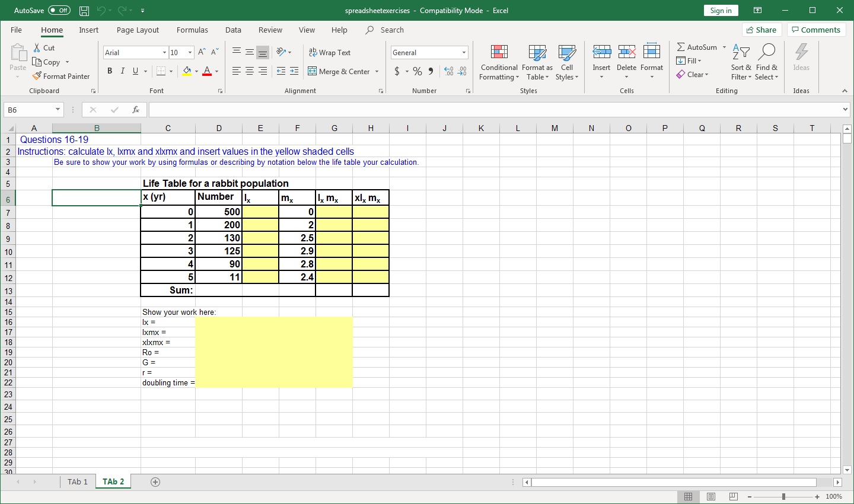Image resolution: width=854 pixels, height=504 pixels.
Task: Toggle Bold formatting
Action: coord(110,71)
